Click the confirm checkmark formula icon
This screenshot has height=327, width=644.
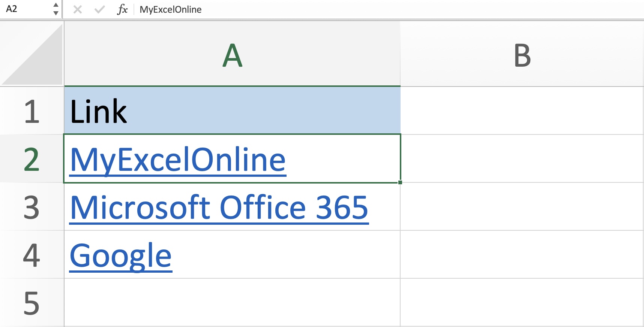coord(99,9)
